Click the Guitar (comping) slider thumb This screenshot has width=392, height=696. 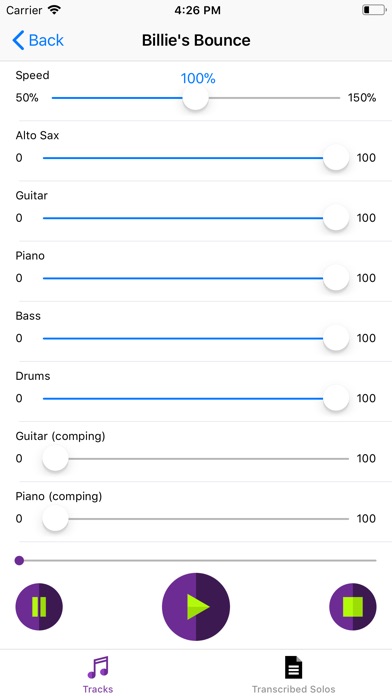click(x=55, y=459)
